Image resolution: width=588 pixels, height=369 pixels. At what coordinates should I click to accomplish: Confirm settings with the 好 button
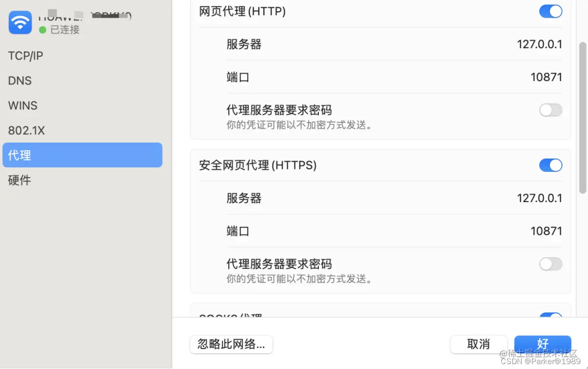pos(542,344)
